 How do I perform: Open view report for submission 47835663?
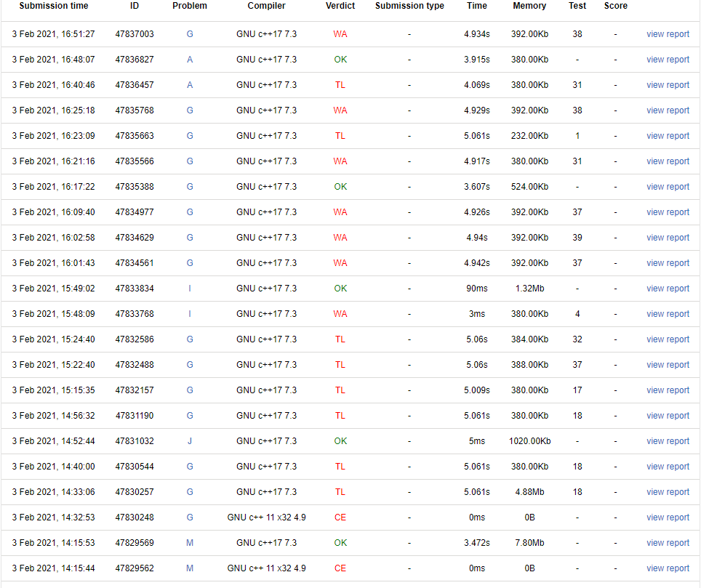pyautogui.click(x=668, y=136)
